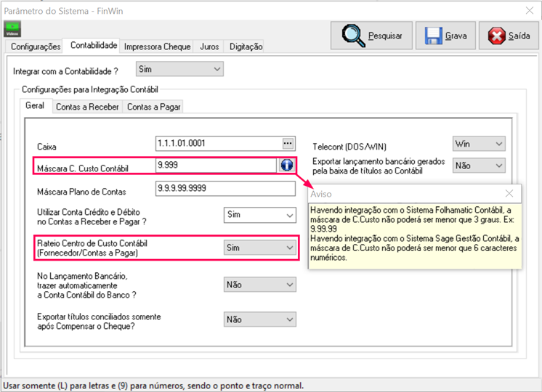
Task: Switch to the Contas a Pagar sub-tab
Action: pos(153,107)
